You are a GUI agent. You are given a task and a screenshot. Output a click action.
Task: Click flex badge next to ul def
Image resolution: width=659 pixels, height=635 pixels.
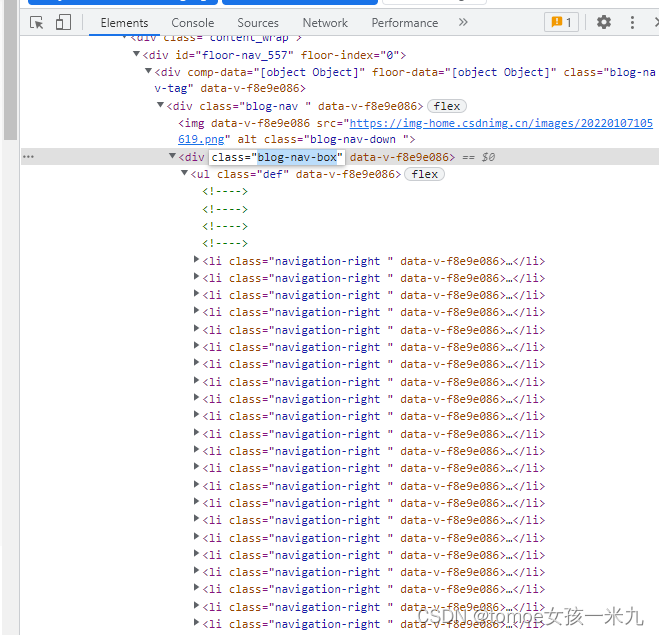point(424,174)
